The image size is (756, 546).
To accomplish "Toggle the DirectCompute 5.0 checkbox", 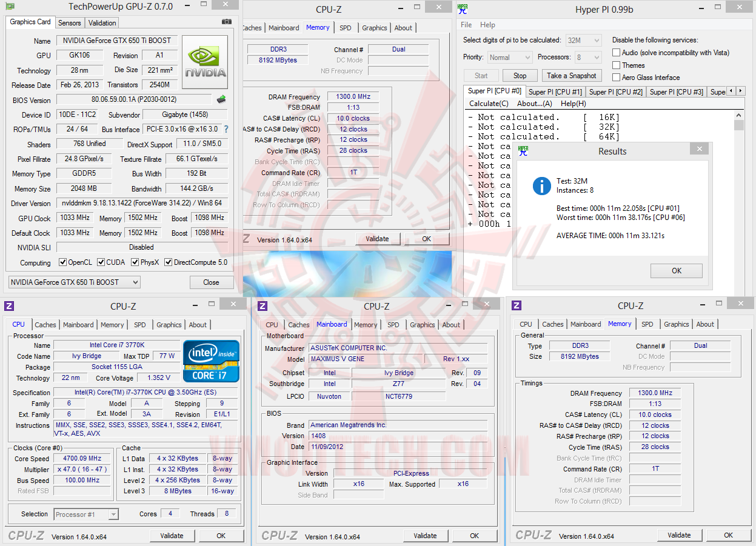I will coord(169,262).
